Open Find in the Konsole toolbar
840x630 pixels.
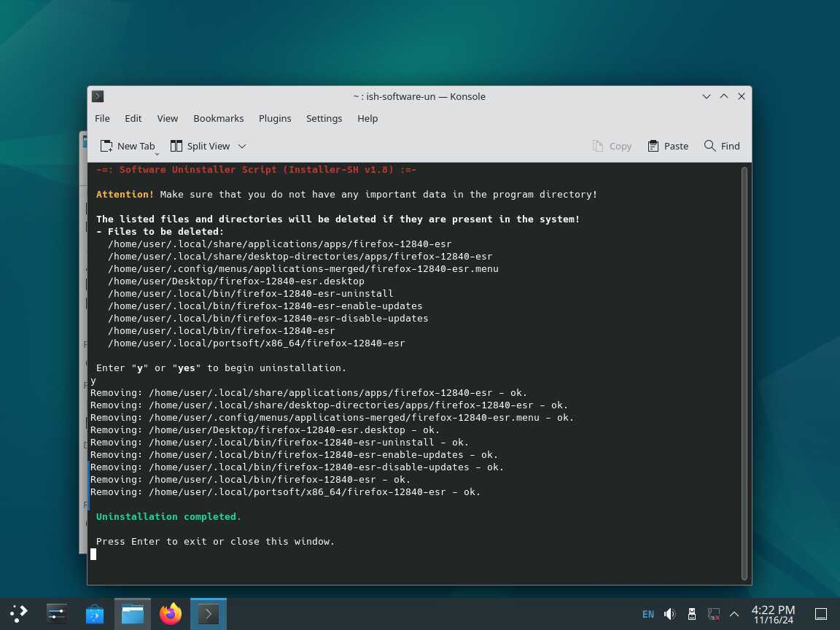pyautogui.click(x=722, y=147)
